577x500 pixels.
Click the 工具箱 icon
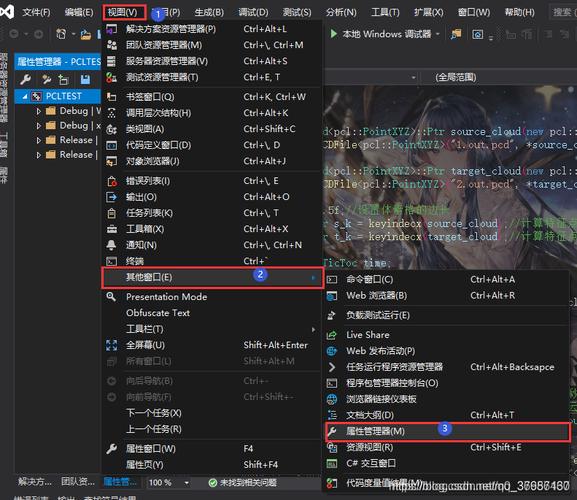pos(111,229)
